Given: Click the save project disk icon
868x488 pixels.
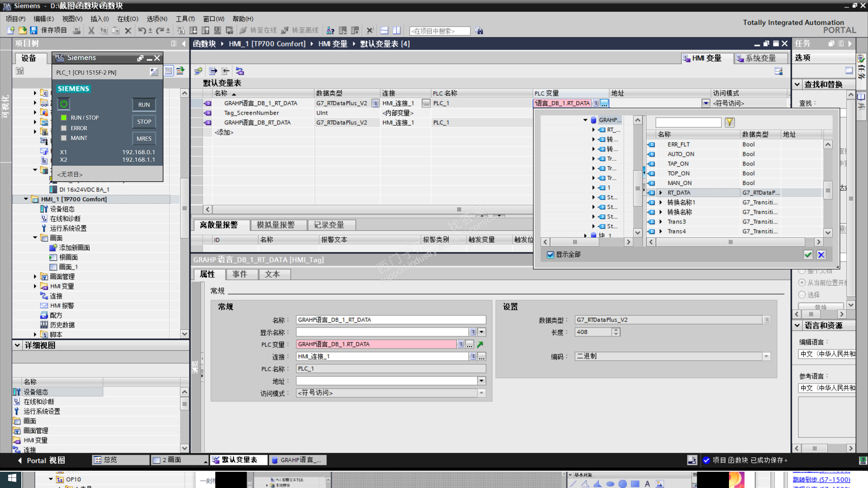Looking at the screenshot, I should pos(34,30).
